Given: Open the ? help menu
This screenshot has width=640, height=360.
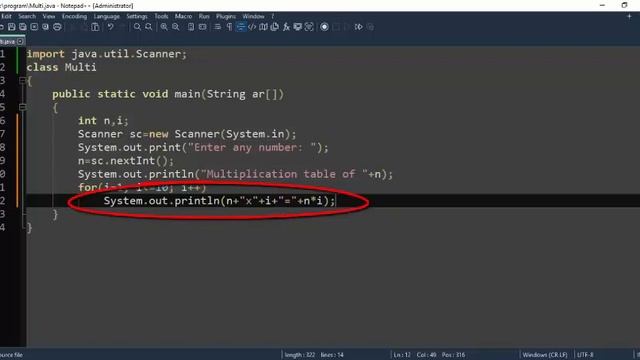Looking at the screenshot, I should pos(273,16).
